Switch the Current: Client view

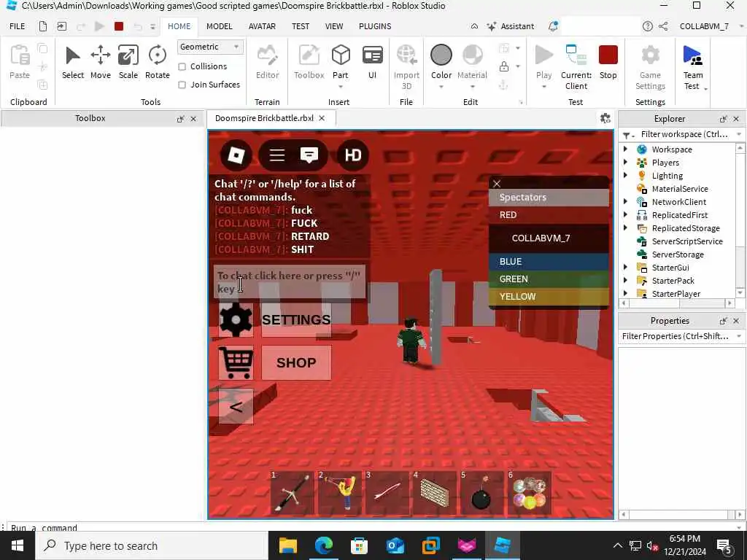coord(576,66)
